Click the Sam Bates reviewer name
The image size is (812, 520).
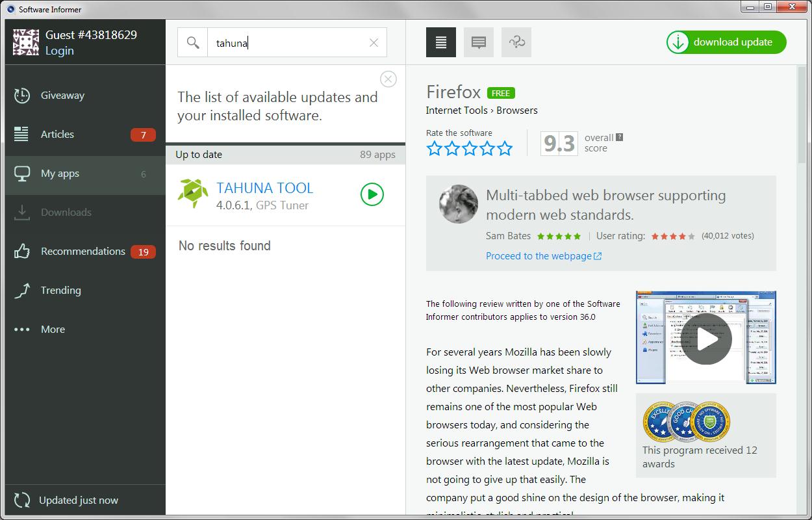coord(508,236)
